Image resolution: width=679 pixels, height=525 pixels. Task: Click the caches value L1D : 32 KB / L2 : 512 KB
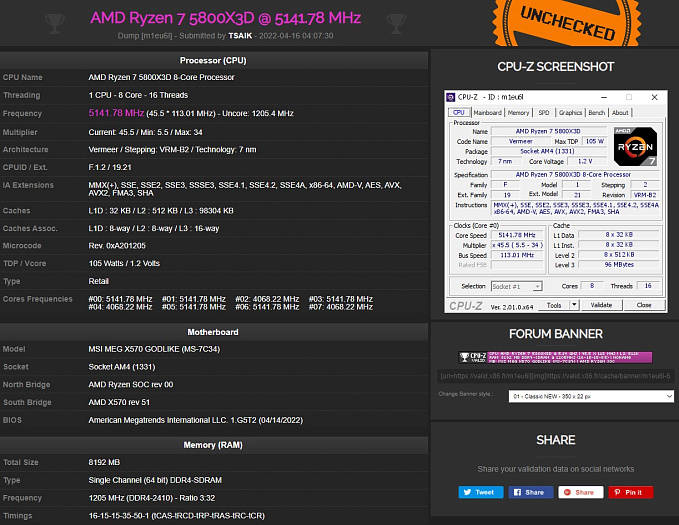coord(161,211)
